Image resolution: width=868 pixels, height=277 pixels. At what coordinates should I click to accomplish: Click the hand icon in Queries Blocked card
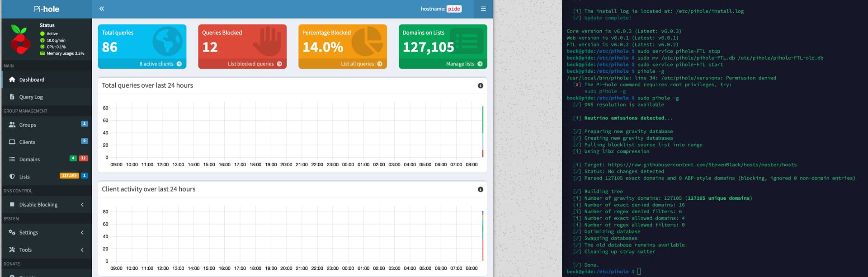coord(267,41)
